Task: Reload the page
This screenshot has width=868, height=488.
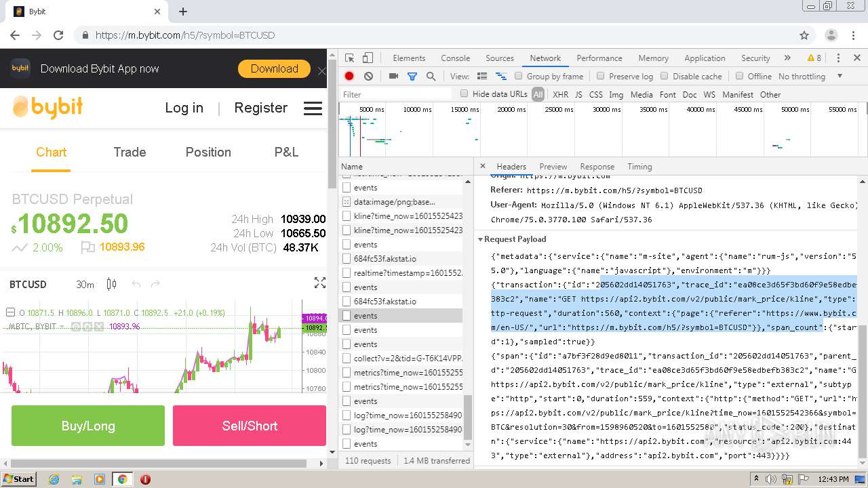Action: 58,35
